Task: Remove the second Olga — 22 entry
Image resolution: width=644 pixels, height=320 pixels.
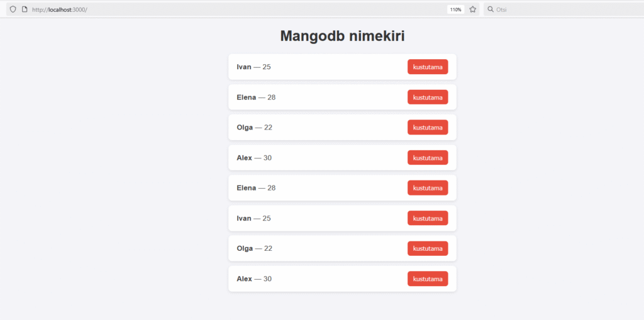Action: click(x=428, y=248)
